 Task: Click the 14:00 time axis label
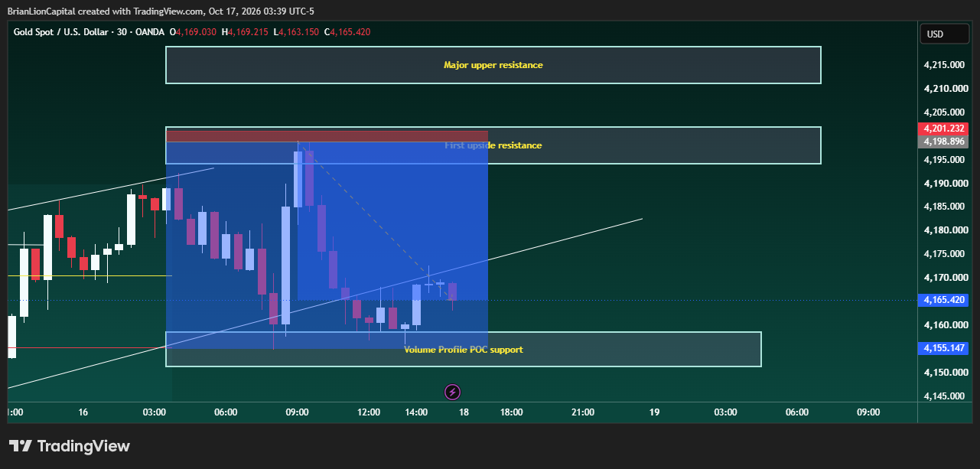point(416,412)
